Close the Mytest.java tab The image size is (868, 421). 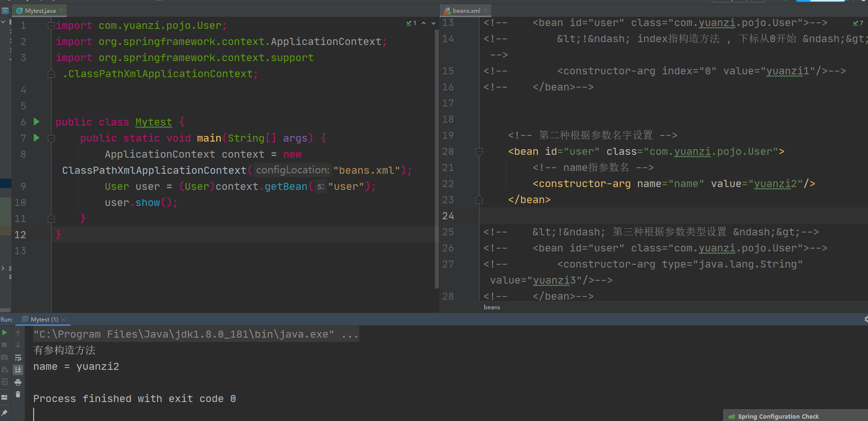pyautogui.click(x=61, y=10)
